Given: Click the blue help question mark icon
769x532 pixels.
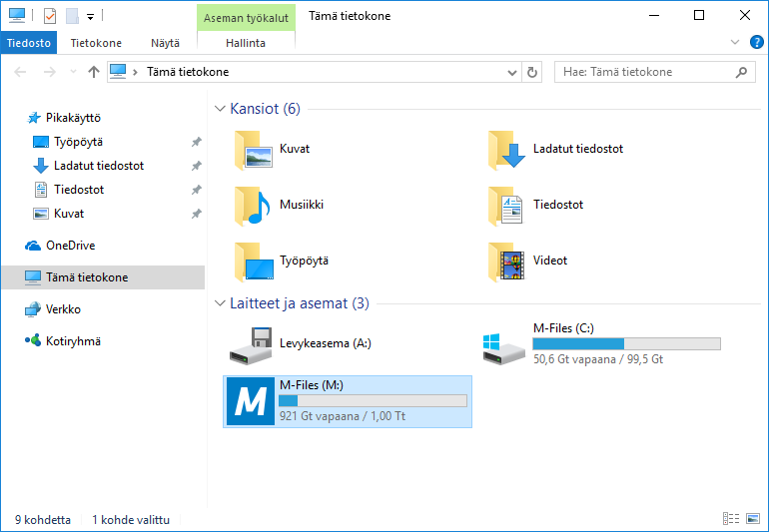Looking at the screenshot, I should [756, 42].
